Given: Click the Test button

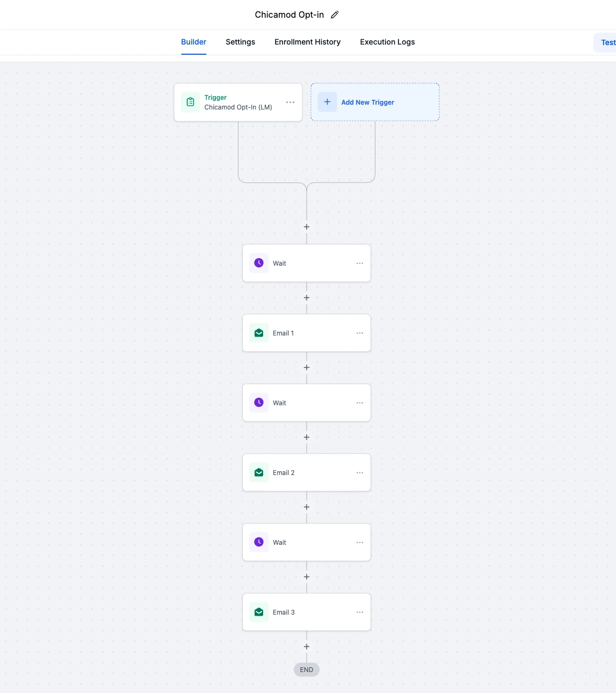Looking at the screenshot, I should click(607, 42).
